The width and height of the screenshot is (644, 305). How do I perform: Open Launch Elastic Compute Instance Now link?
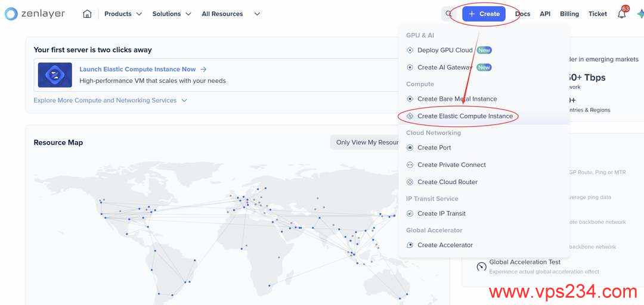point(138,69)
